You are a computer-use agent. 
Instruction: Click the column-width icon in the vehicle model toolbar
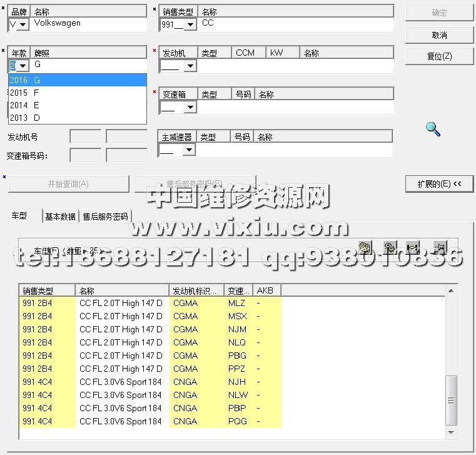[413, 247]
